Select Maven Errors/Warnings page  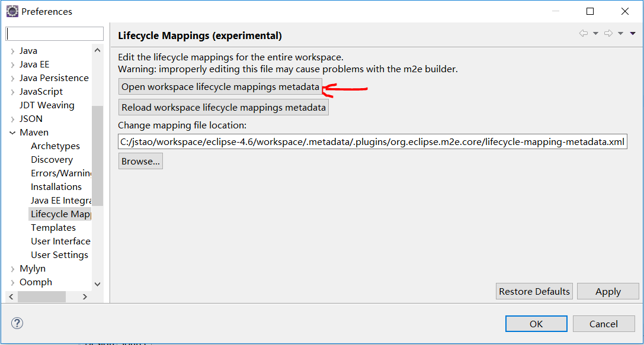[x=61, y=173]
